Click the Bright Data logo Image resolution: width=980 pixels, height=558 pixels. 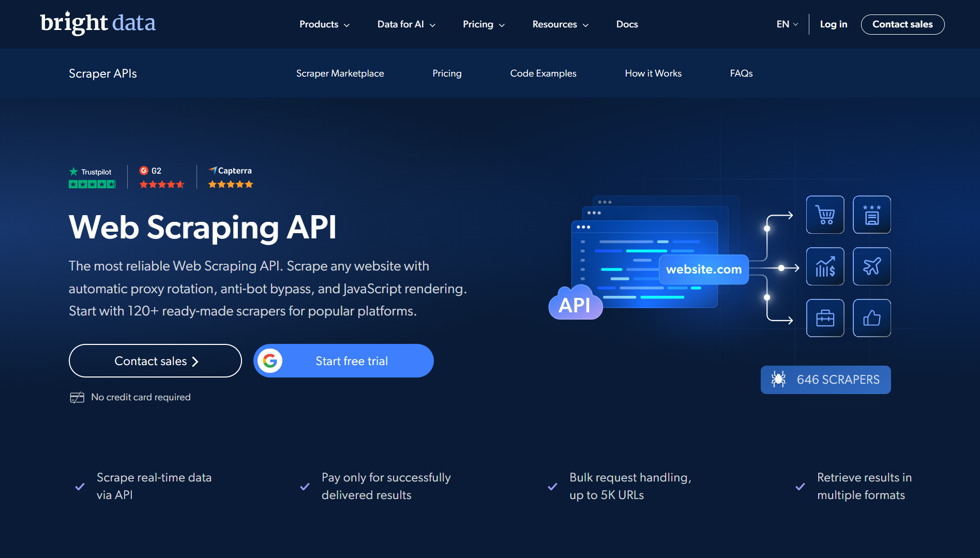(x=98, y=23)
